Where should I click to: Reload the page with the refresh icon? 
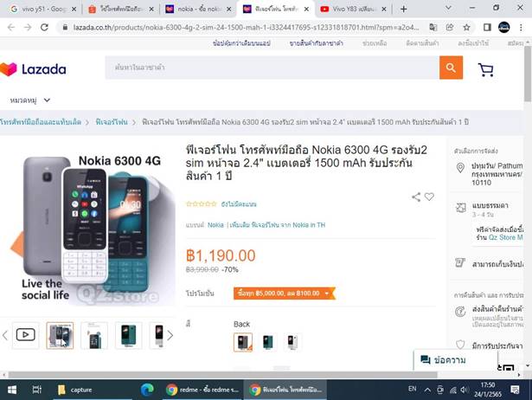(44, 28)
